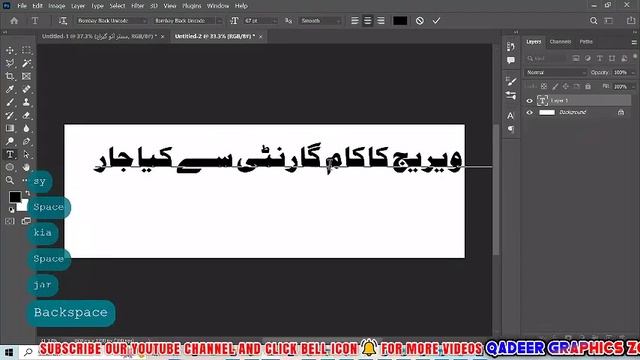The height and width of the screenshot is (360, 640).
Task: Select the Clone Stamp tool
Action: [27, 102]
